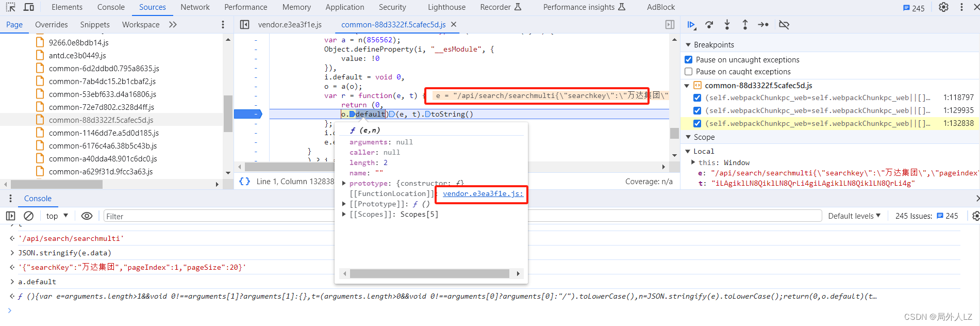This screenshot has height=326, width=980.
Task: Open the DevTools kebab menu
Action: point(961,7)
